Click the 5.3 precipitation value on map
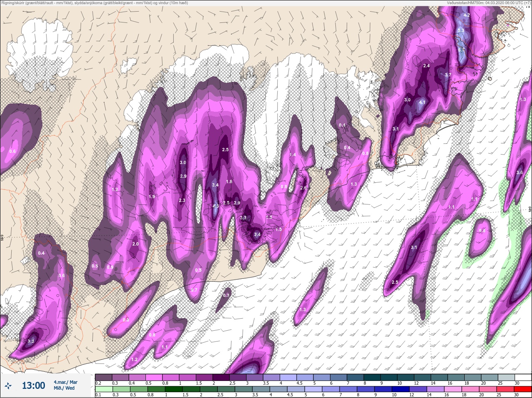The width and height of the screenshot is (532, 398). (x=461, y=31)
